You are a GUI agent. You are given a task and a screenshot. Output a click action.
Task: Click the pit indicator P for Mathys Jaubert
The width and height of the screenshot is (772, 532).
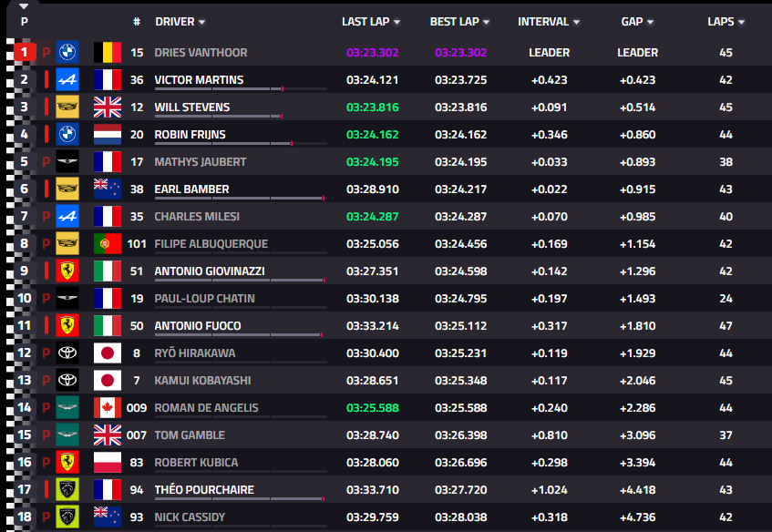pos(46,162)
